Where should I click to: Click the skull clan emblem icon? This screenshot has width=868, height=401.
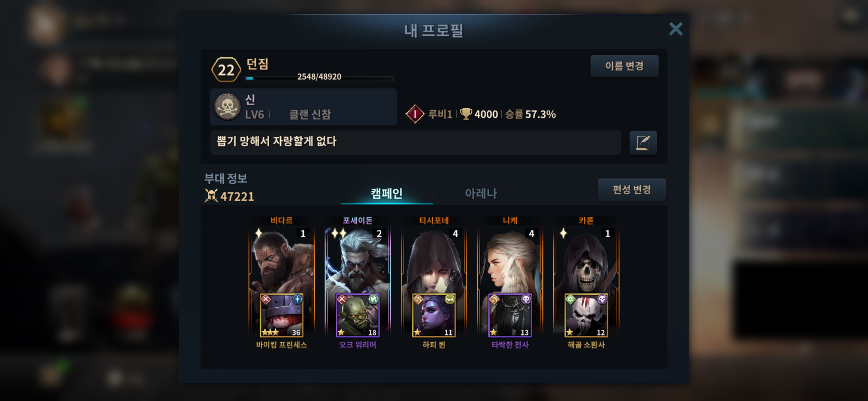[x=228, y=107]
